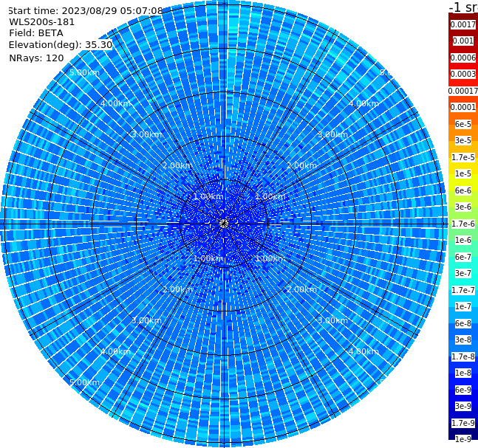
Task: Click the 2.00km ring label in lower-right quadrant
Action: click(302, 289)
